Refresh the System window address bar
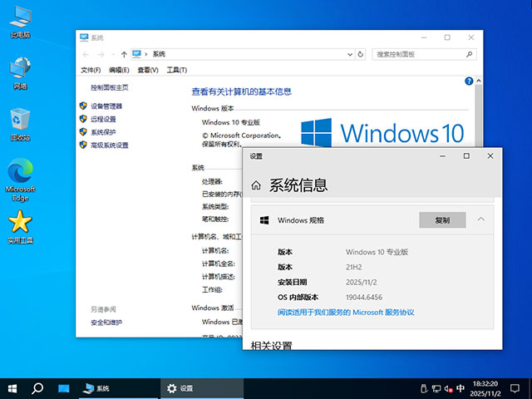This screenshot has height=399, width=532. tap(360, 54)
